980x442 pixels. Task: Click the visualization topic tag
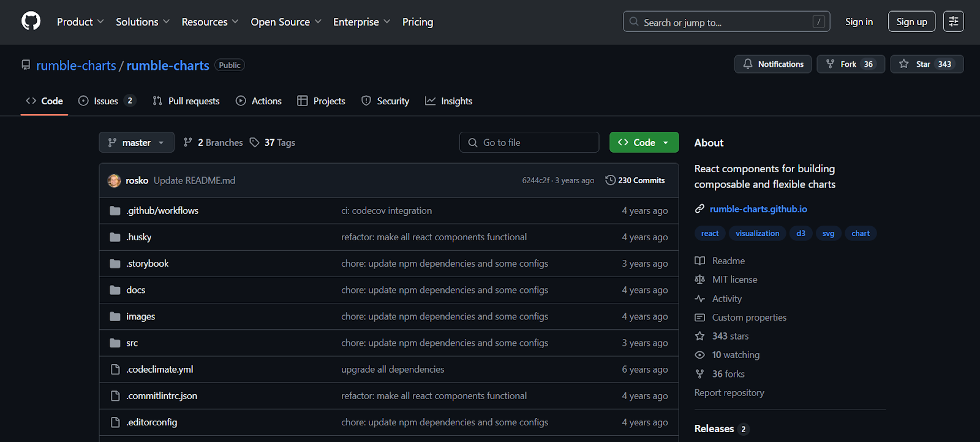point(757,234)
